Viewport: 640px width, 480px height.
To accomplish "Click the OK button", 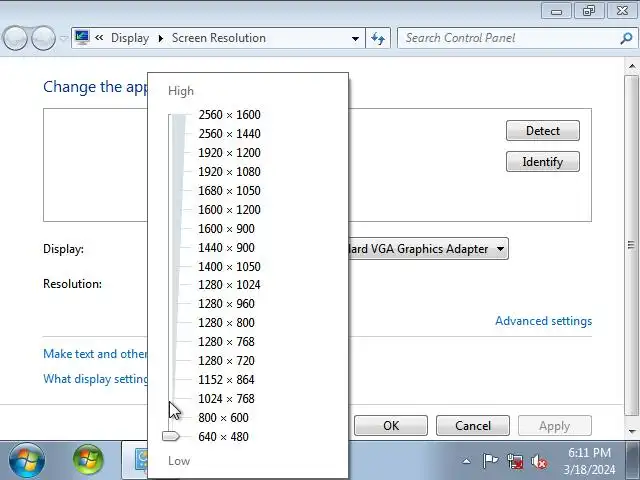I will [x=391, y=426].
